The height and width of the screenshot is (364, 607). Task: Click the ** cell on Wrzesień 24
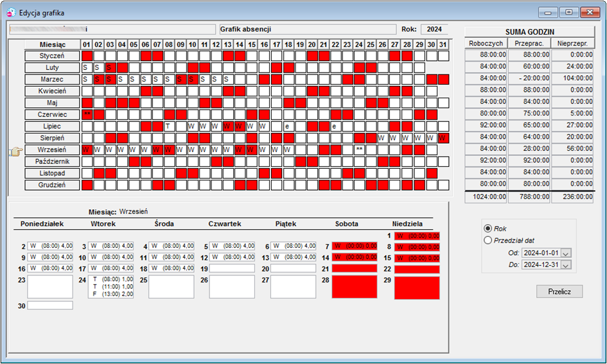[359, 150]
